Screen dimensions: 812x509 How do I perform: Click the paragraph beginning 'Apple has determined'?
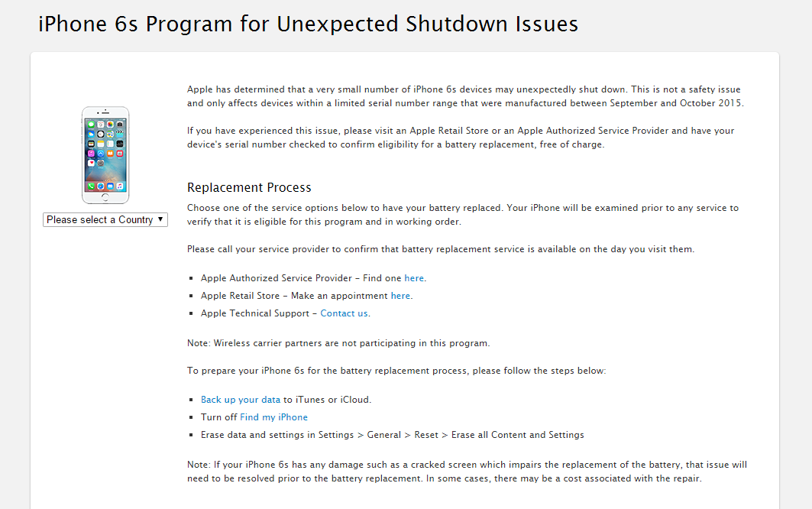(x=465, y=96)
